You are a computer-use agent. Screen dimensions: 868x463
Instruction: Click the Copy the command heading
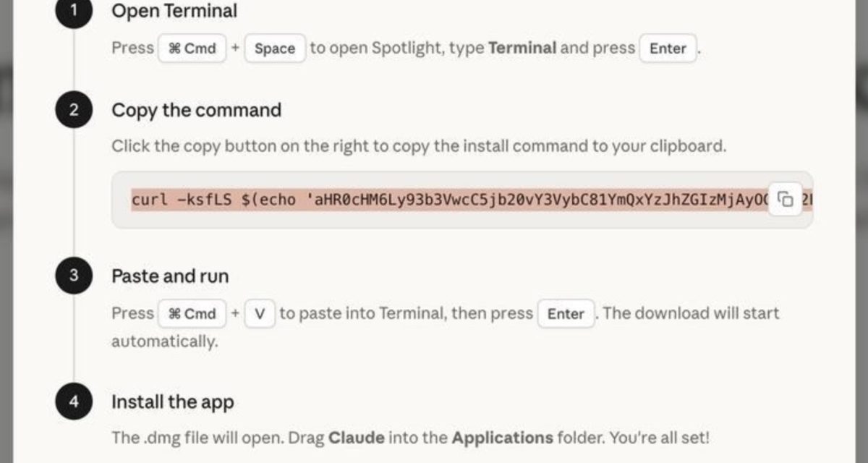coord(196,110)
